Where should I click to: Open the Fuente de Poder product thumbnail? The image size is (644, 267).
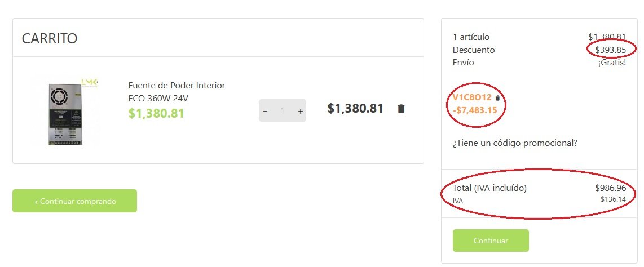[x=67, y=110]
